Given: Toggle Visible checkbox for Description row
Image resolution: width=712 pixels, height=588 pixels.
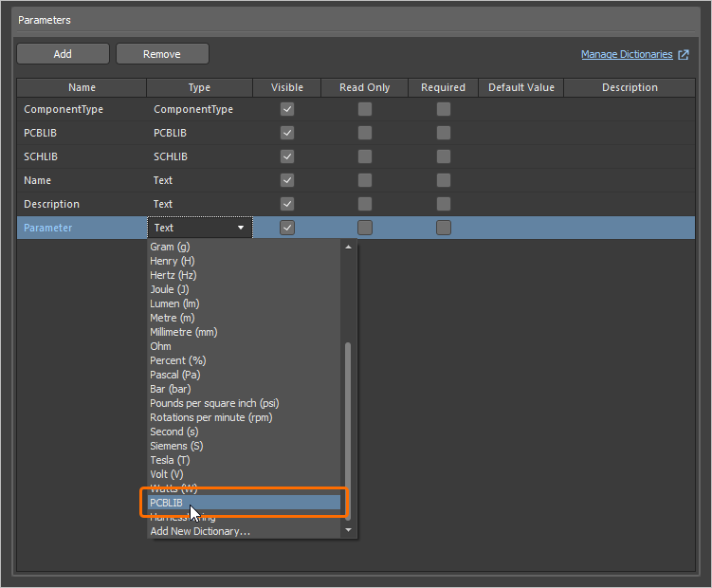Looking at the screenshot, I should click(x=287, y=204).
